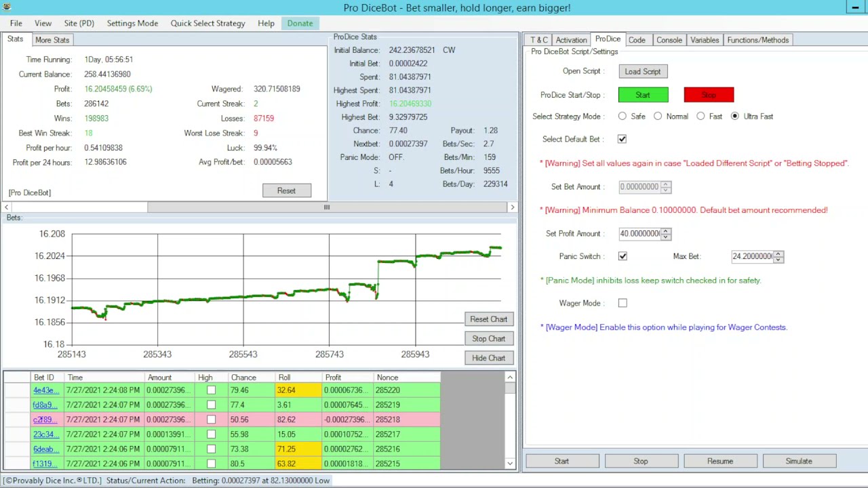
Task: Click the Reset Chart button
Action: [x=488, y=319]
